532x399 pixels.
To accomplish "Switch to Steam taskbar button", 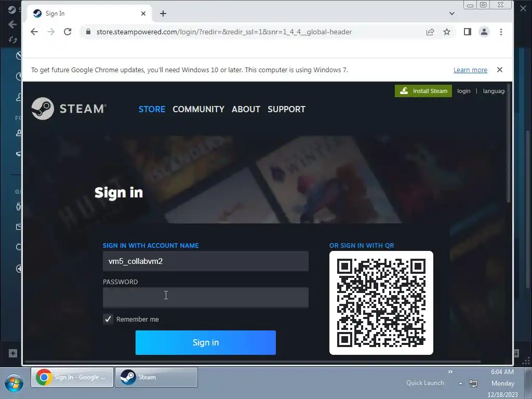I will 156,377.
